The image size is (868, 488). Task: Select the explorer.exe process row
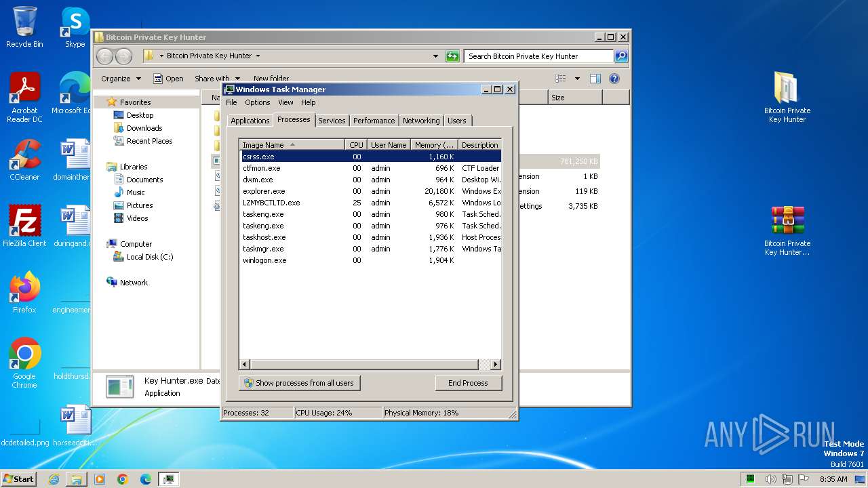pyautogui.click(x=370, y=191)
